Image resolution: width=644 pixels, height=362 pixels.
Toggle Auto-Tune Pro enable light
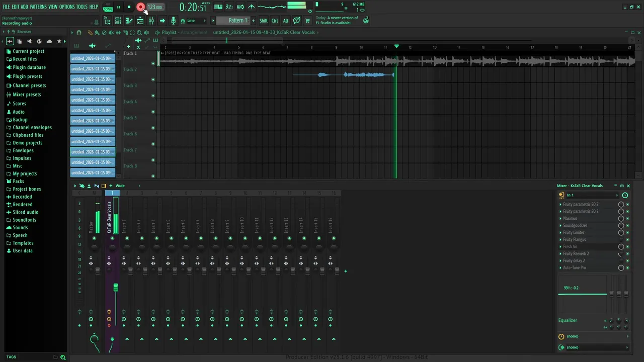point(627,268)
